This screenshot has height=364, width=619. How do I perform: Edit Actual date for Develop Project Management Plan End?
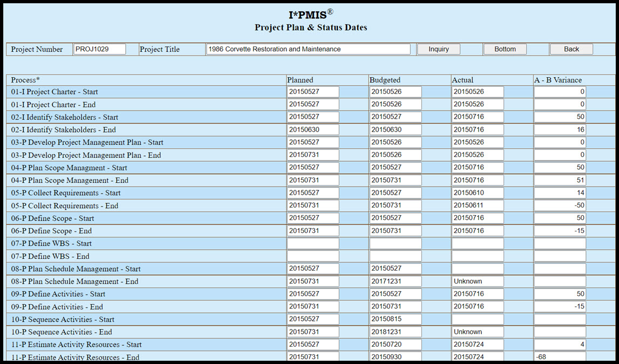[x=478, y=155]
